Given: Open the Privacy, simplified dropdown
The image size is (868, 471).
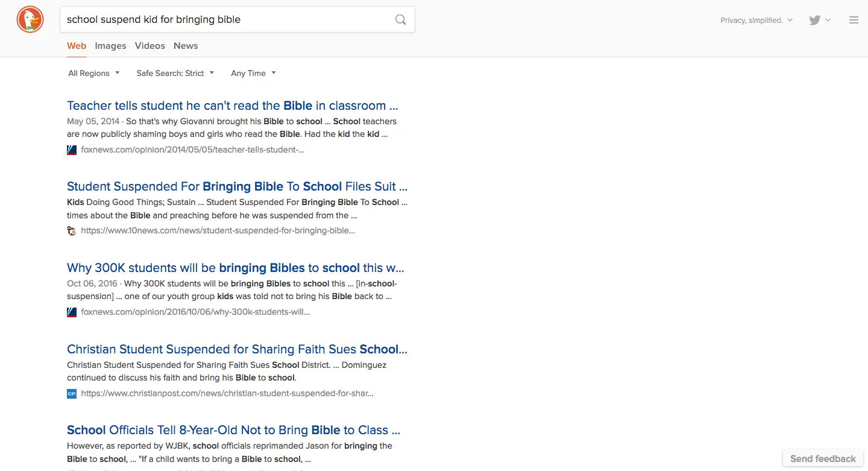Looking at the screenshot, I should pyautogui.click(x=756, y=21).
